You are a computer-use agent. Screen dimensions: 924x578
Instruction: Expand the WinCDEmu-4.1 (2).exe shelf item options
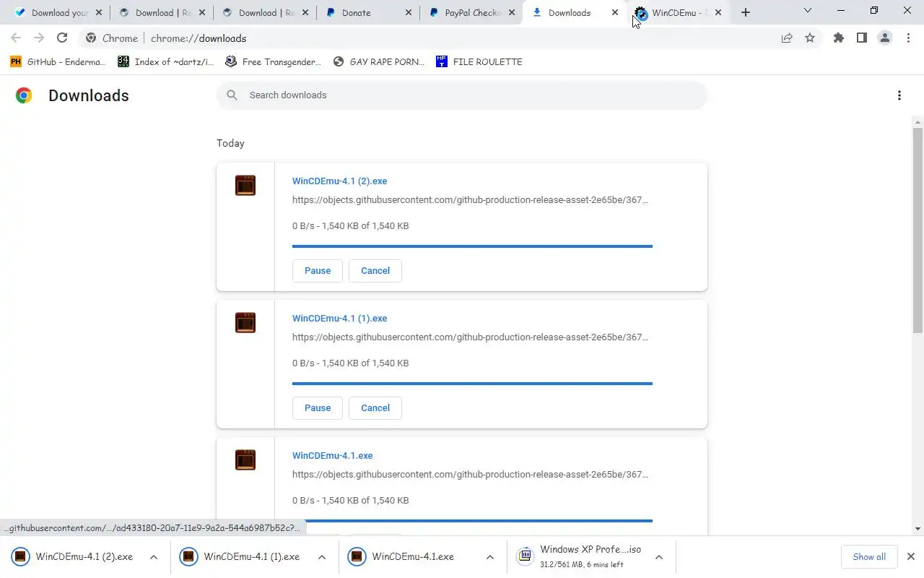tap(154, 557)
